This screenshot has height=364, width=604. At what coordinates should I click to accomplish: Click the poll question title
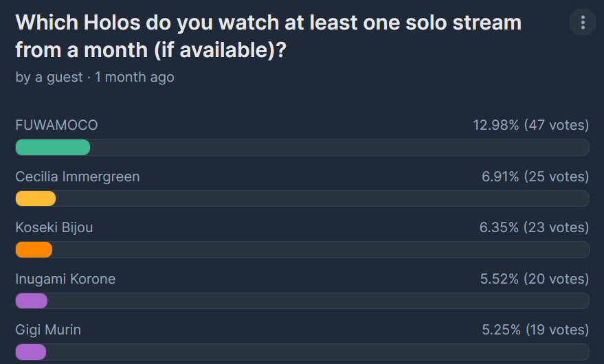click(x=268, y=36)
